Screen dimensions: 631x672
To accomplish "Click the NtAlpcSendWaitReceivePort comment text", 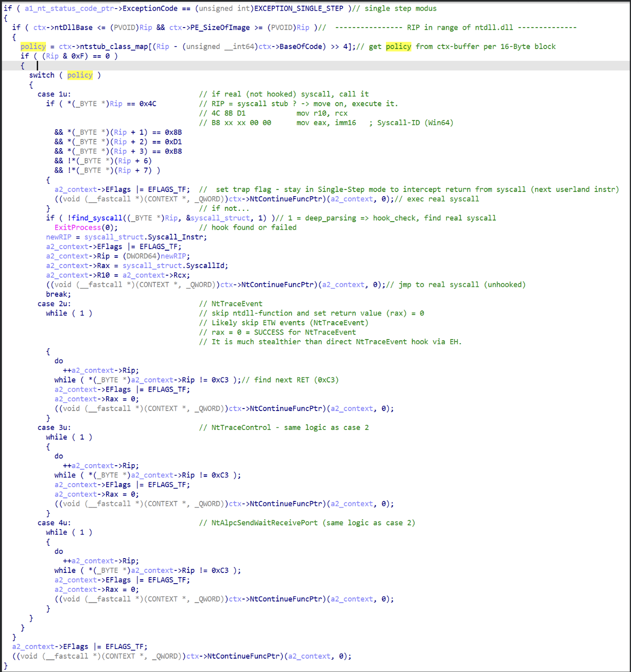I will click(264, 523).
